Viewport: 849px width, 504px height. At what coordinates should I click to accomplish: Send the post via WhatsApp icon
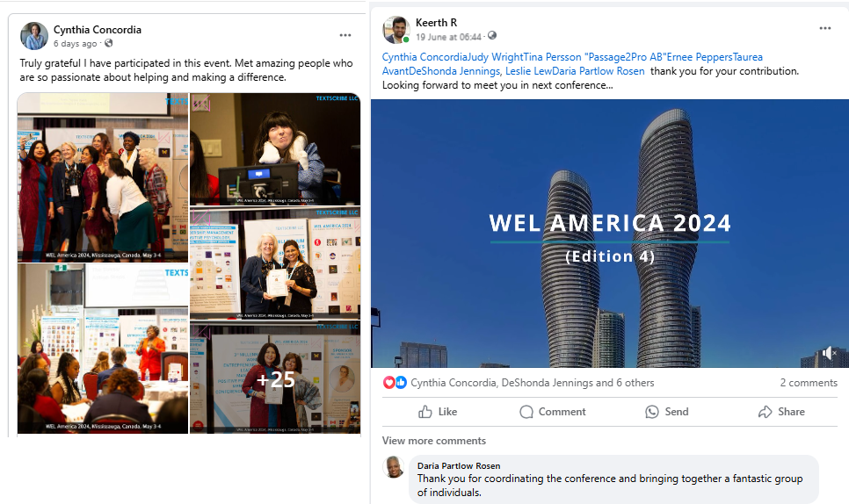tap(666, 412)
